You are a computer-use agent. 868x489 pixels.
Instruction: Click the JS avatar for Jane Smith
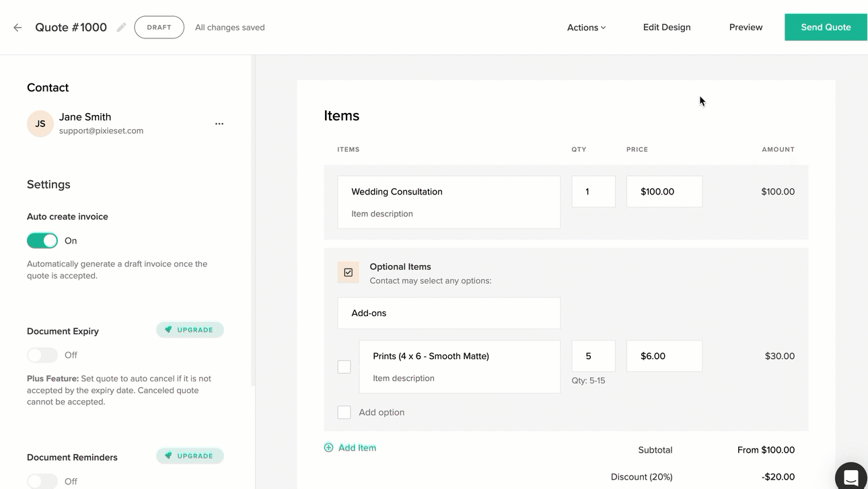(40, 123)
